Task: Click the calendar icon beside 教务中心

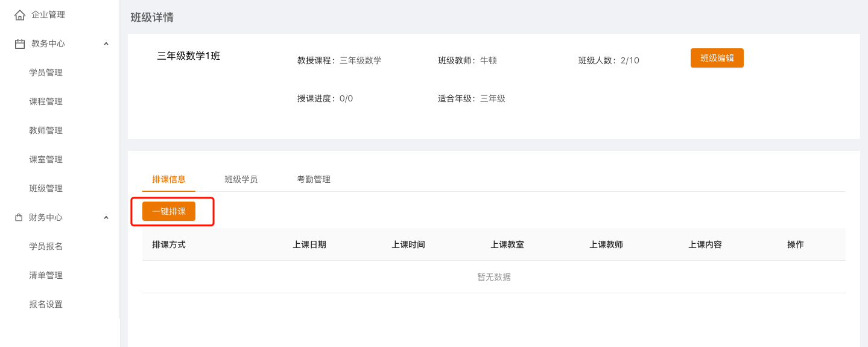Action: point(20,43)
